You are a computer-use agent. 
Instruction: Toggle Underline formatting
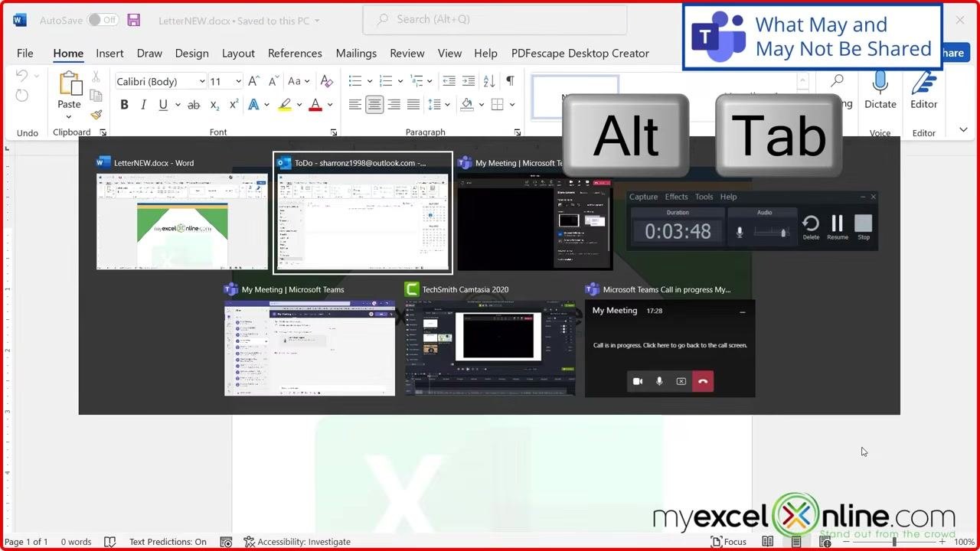point(163,105)
